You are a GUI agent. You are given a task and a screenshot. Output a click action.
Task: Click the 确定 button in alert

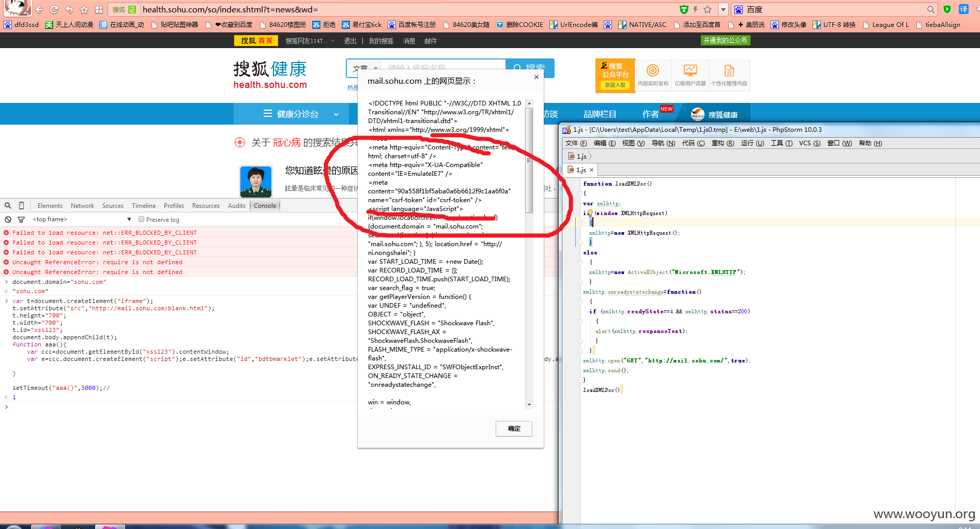coord(514,428)
